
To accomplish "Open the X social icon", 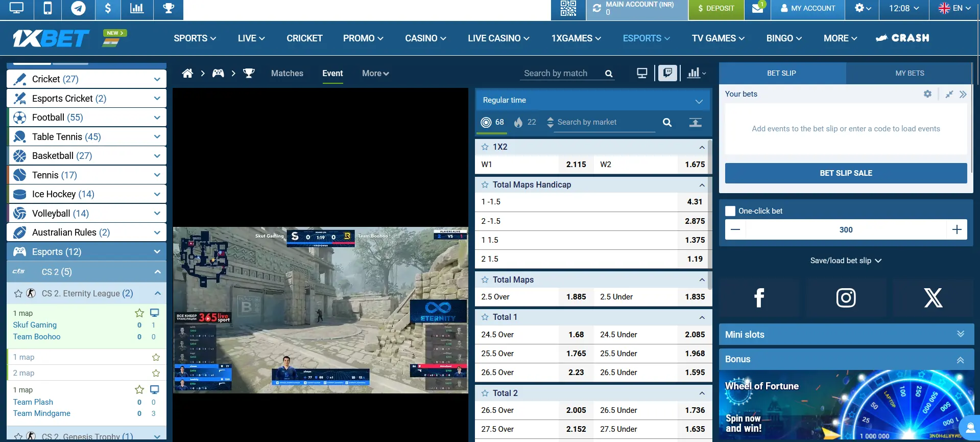I will [933, 297].
